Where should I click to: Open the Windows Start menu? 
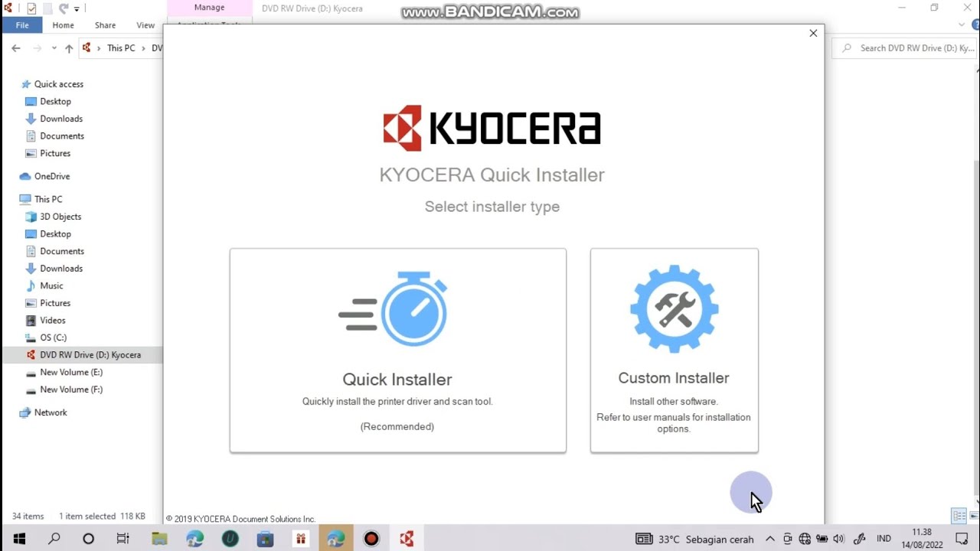pos(19,539)
